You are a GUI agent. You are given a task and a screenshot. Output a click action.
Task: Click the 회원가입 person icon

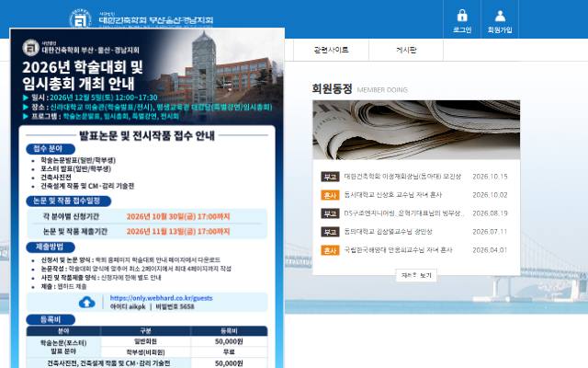tap(500, 16)
